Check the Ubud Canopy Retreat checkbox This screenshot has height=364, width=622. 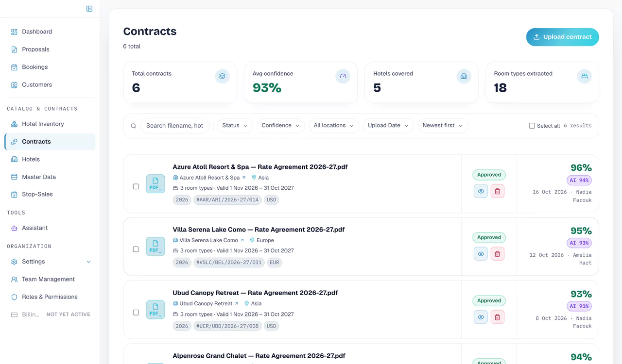coord(136,312)
